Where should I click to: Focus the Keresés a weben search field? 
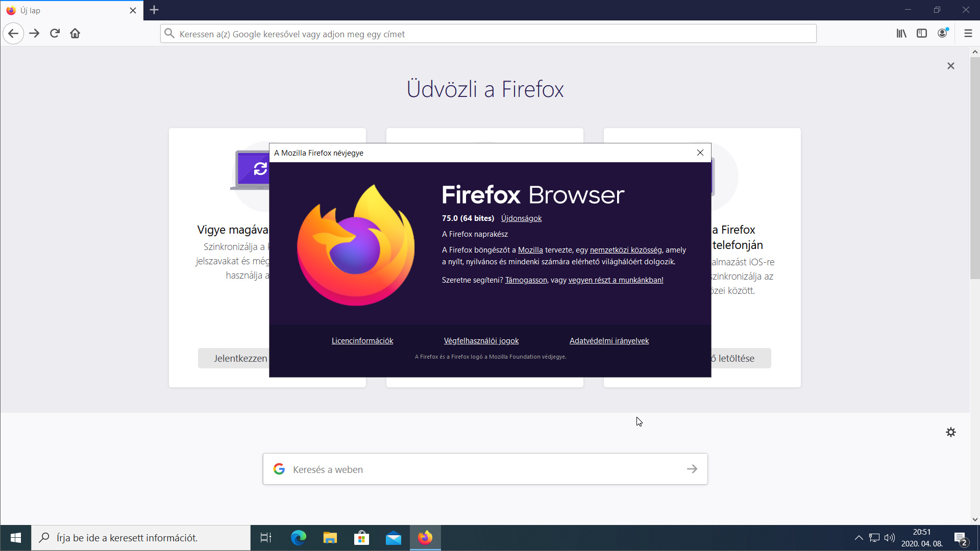485,469
